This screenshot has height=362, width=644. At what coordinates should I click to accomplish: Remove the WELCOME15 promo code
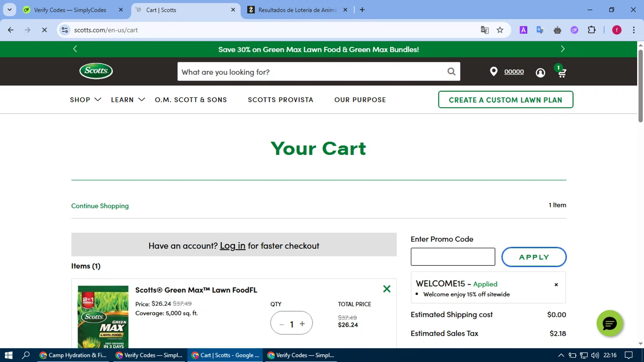point(556,285)
